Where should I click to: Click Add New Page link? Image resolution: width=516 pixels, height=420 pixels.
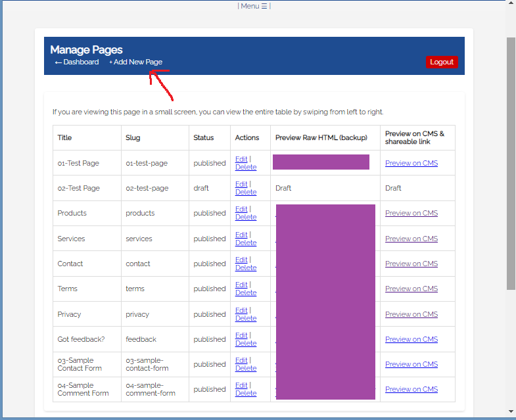click(136, 62)
